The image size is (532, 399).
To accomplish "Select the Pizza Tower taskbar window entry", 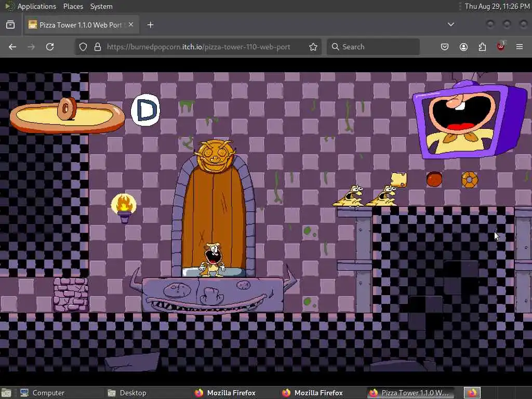I will pos(409,393).
